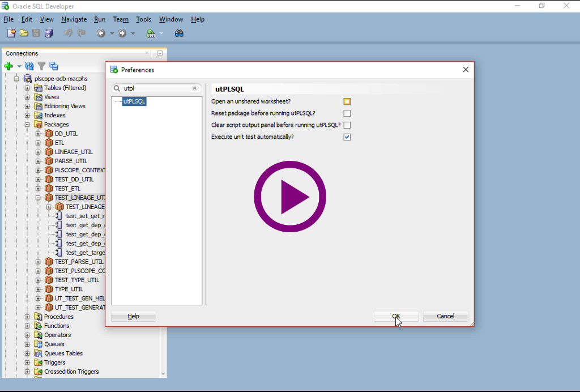Viewport: 580px width, 392px height.
Task: Open the Navigate menu
Action: (x=74, y=19)
